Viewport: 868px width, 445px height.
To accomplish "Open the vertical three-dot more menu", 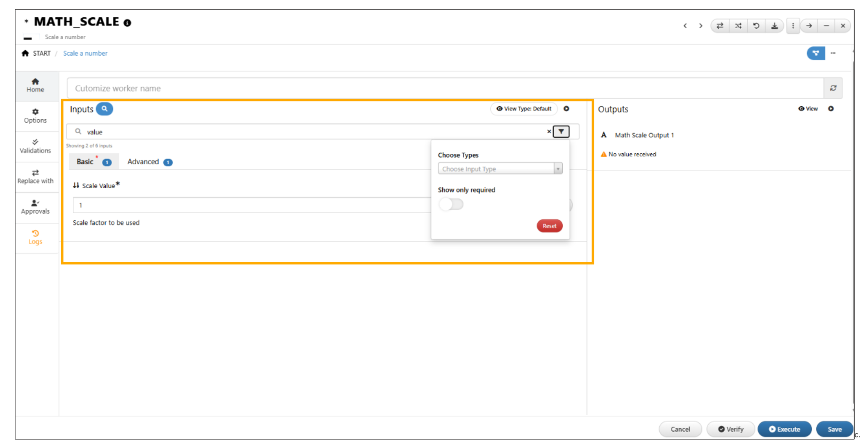I will (x=793, y=26).
